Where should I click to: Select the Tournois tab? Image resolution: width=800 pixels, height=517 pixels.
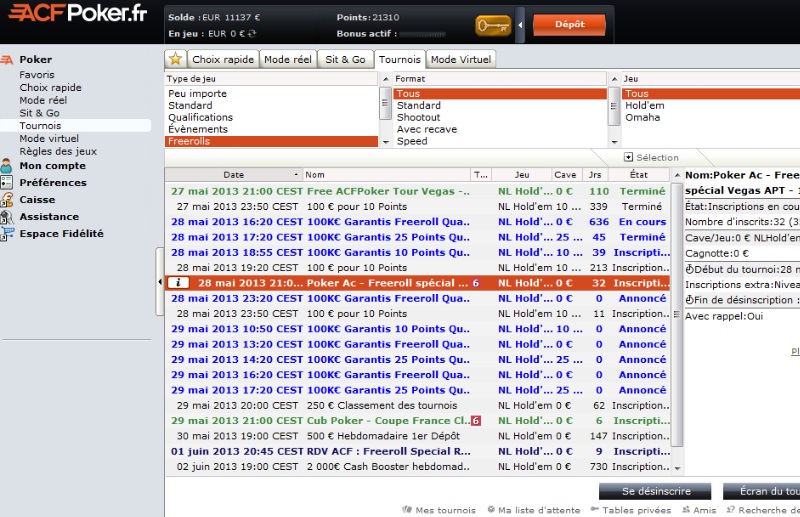[399, 59]
